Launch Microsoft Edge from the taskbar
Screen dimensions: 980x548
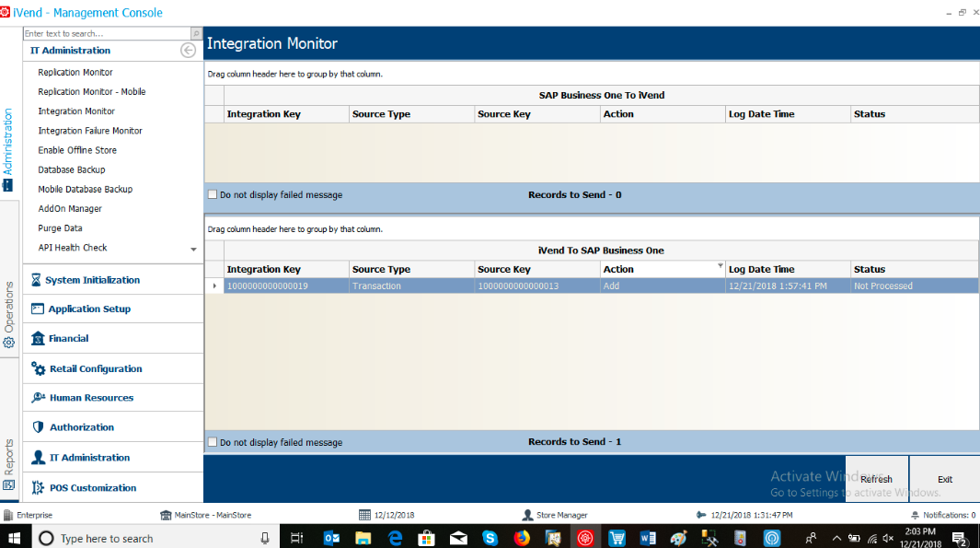tap(395, 538)
